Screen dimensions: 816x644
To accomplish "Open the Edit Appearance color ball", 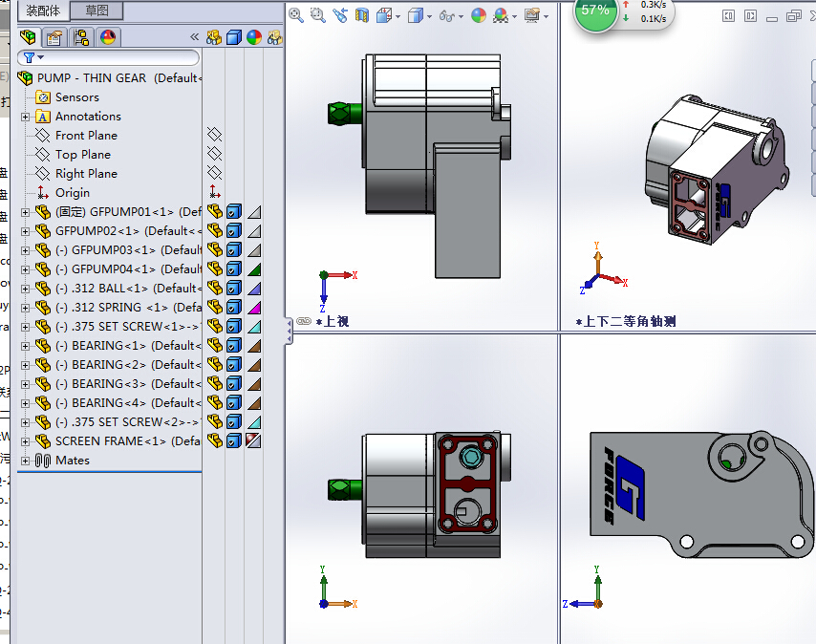I will tap(479, 15).
